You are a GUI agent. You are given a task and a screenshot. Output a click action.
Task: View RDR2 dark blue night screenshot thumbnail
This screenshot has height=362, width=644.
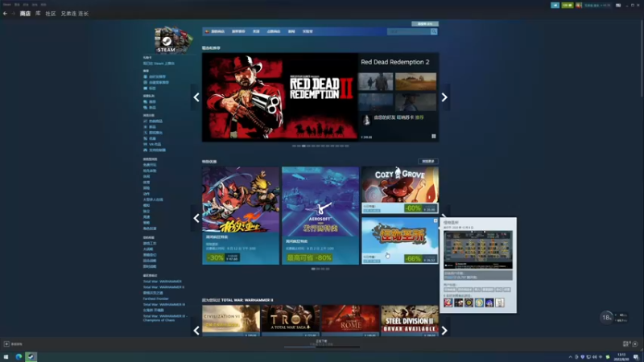pyautogui.click(x=375, y=102)
